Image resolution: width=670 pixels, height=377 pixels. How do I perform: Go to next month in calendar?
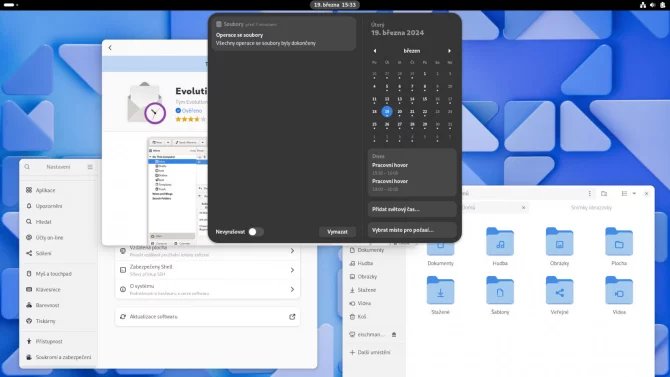tap(449, 51)
